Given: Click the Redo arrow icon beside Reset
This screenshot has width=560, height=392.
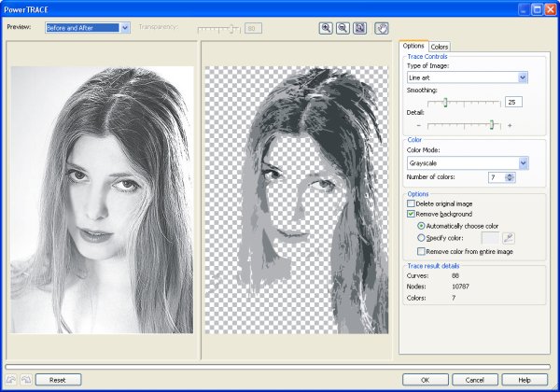Looking at the screenshot, I should 25,380.
